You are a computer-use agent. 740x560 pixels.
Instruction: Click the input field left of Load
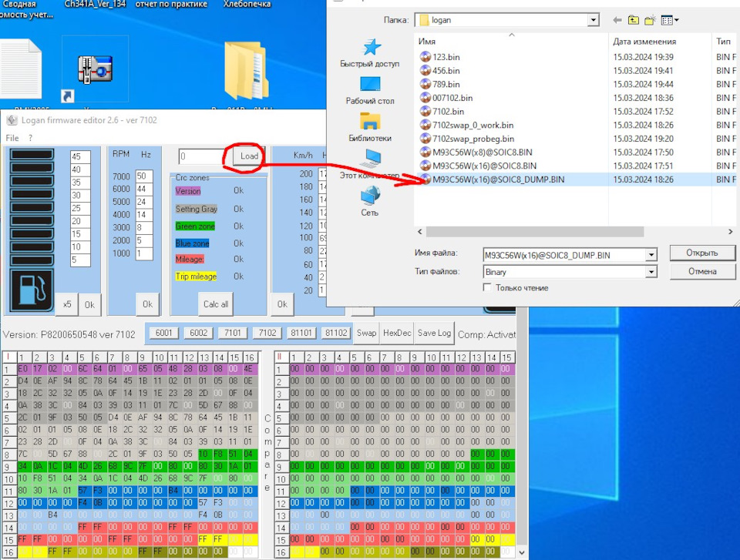coord(202,156)
